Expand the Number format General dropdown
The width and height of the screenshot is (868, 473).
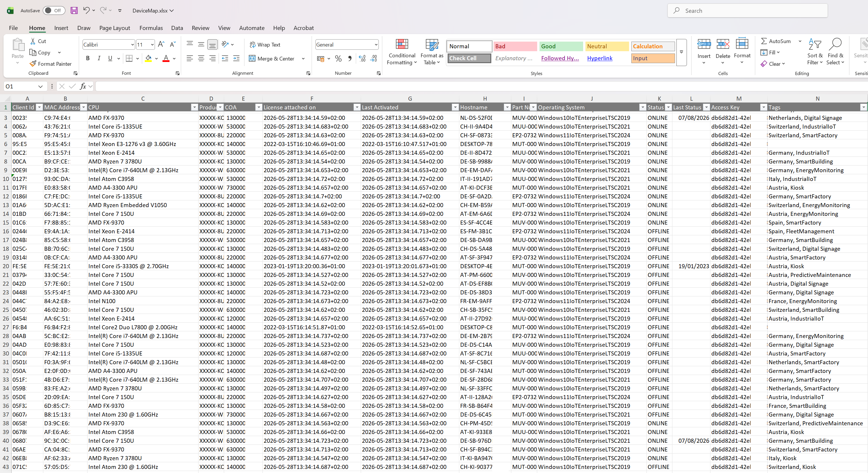[376, 45]
